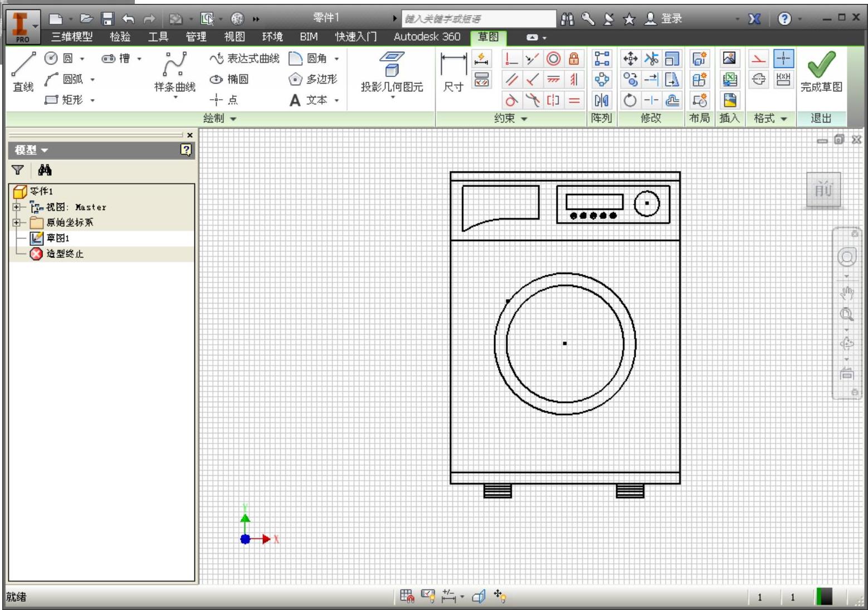
Task: Select the Arc (圆弧) tool
Action: click(x=64, y=79)
